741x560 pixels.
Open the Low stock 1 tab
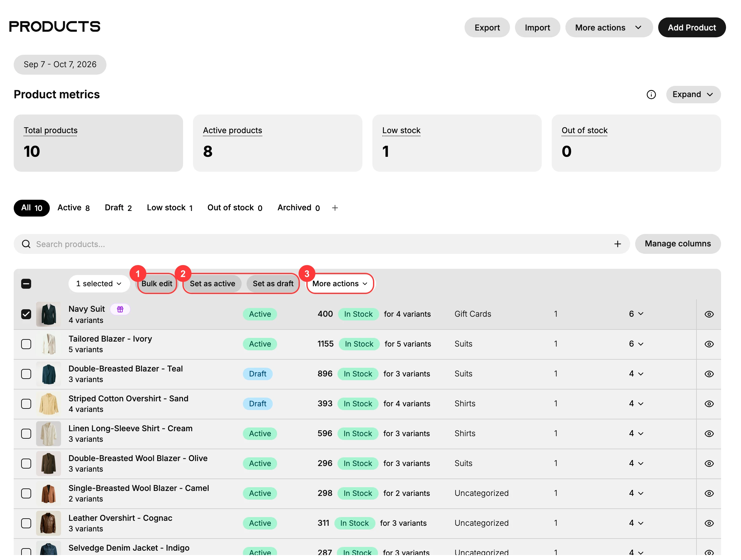pos(169,208)
